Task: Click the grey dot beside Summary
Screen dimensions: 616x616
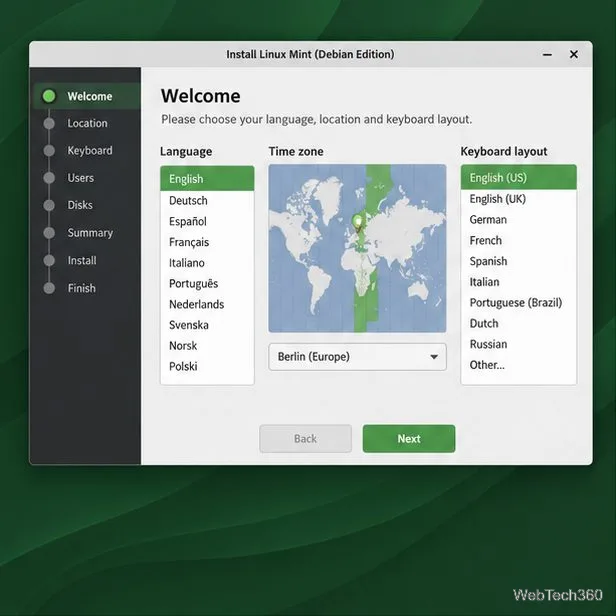Action: 49,233
